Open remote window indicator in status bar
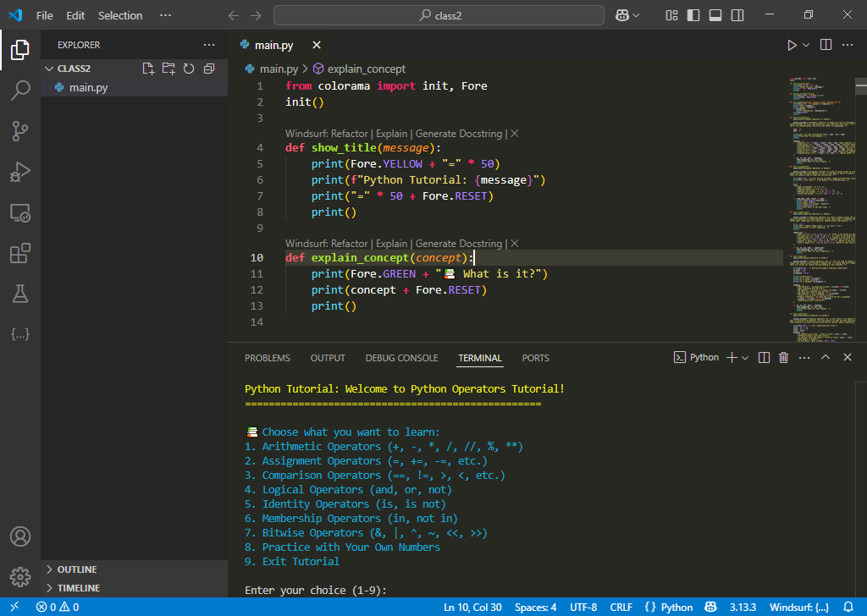The image size is (867, 616). 14,608
